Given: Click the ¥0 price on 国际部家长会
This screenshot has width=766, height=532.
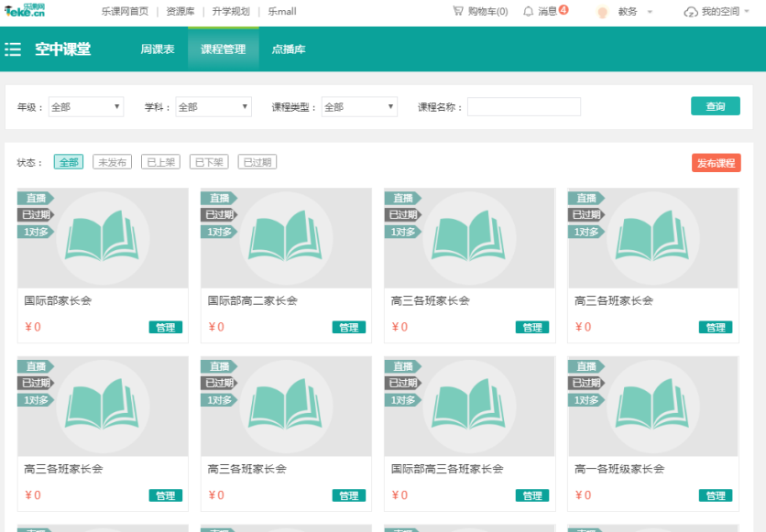Looking at the screenshot, I should point(33,327).
